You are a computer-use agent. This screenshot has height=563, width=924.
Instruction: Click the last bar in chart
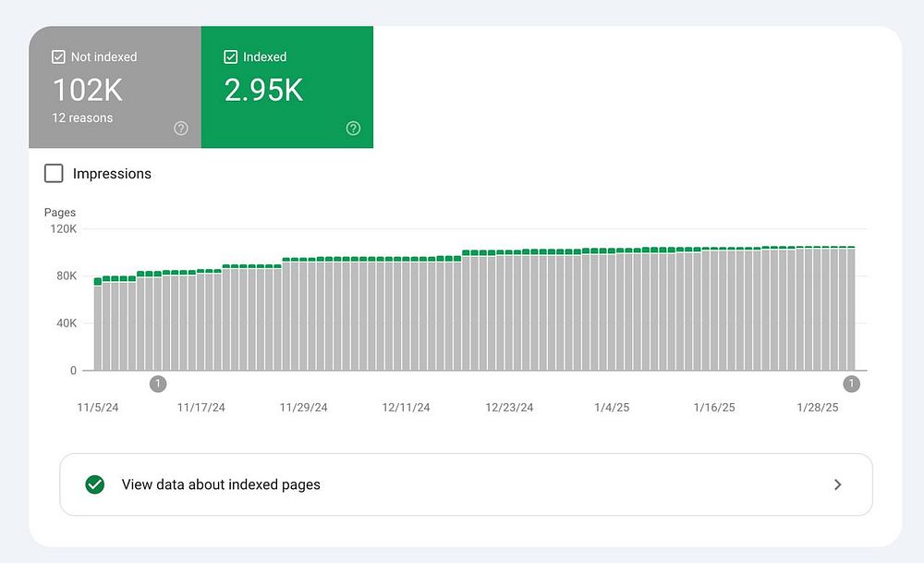(850, 310)
